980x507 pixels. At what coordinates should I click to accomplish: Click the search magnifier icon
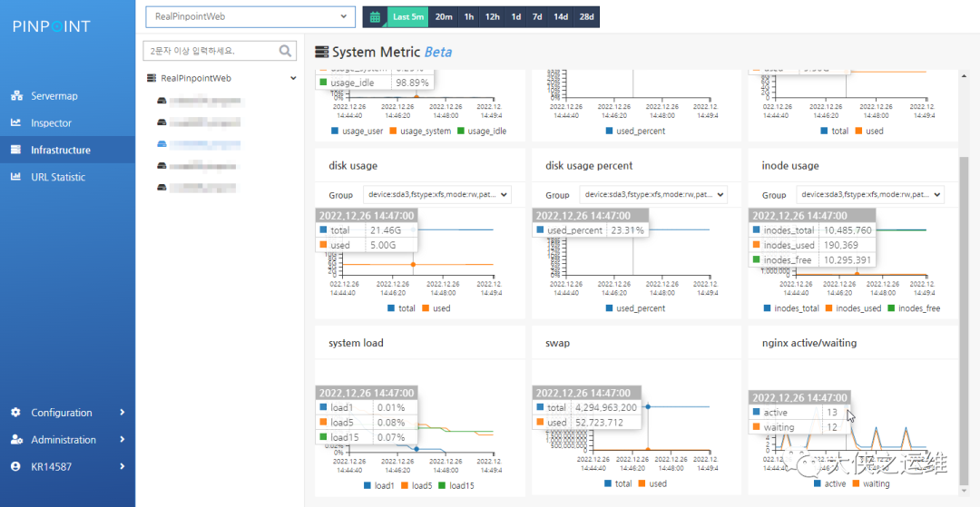tap(286, 51)
